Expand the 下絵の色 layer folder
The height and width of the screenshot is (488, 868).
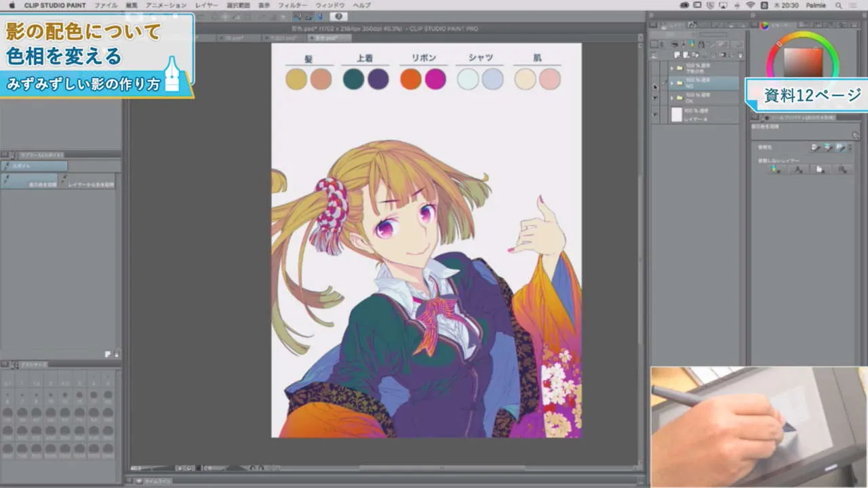(x=671, y=68)
